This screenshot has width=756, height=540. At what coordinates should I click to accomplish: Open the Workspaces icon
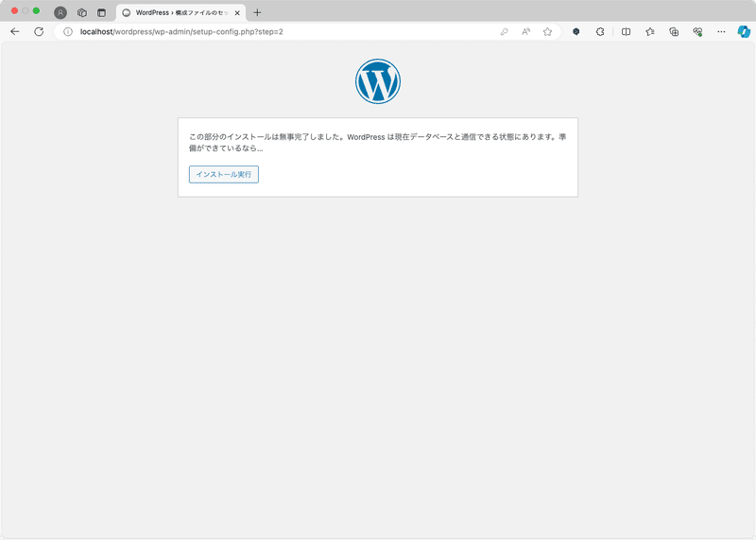(x=82, y=12)
